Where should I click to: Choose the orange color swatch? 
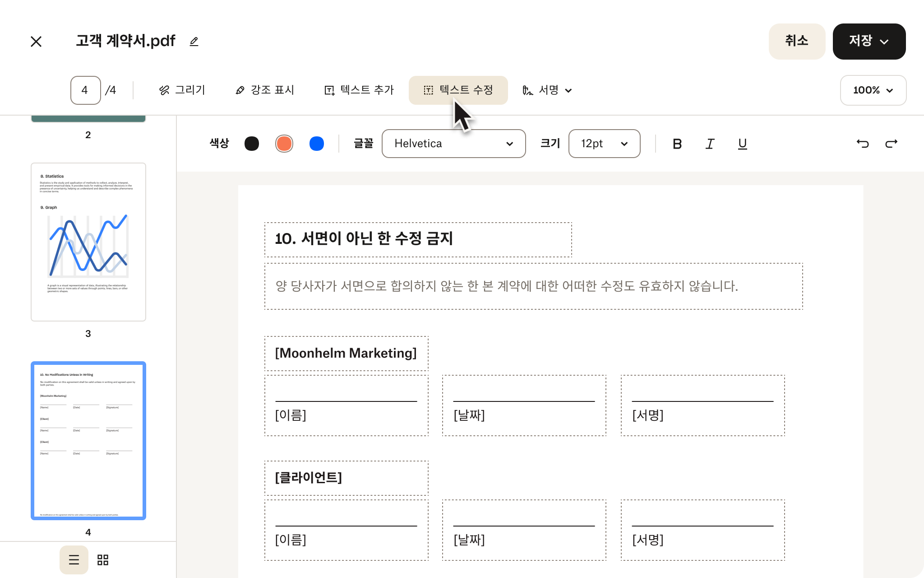click(x=284, y=144)
